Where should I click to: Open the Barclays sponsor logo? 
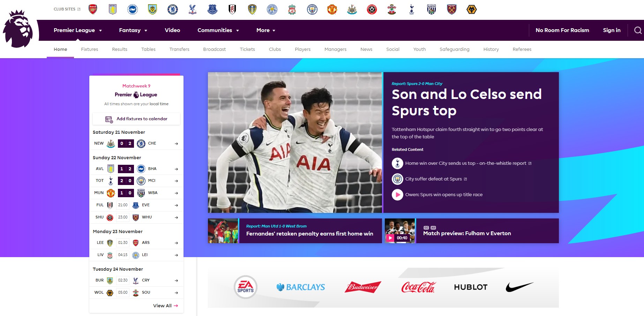[301, 287]
